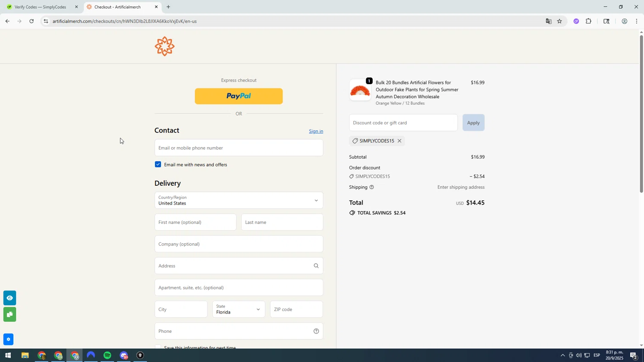This screenshot has width=644, height=362.
Task: Open the extensions puzzle icon
Action: 589,21
